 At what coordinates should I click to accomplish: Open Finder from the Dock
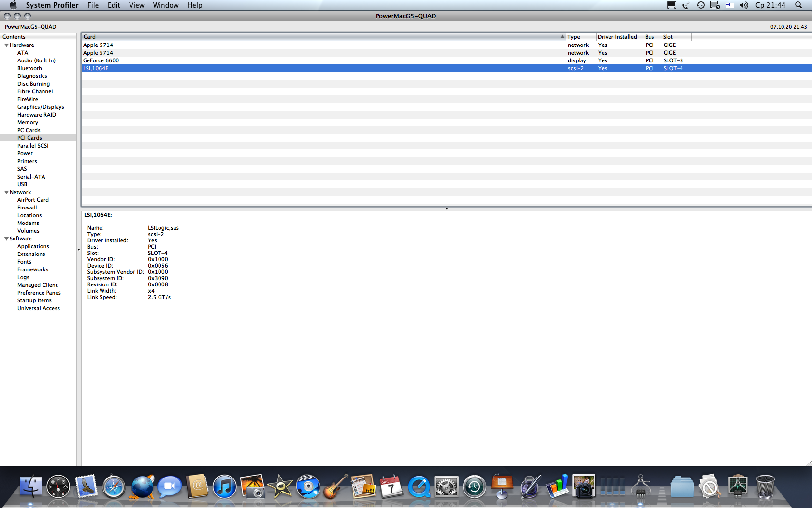coord(31,487)
